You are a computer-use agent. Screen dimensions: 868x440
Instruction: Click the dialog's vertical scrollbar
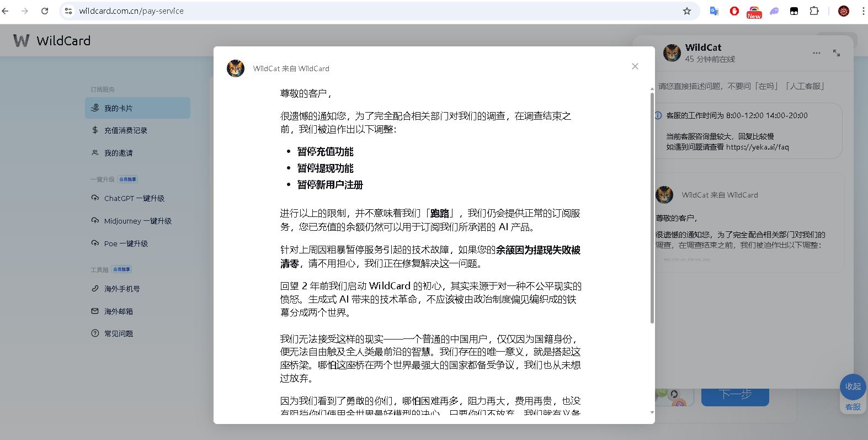[x=652, y=208]
